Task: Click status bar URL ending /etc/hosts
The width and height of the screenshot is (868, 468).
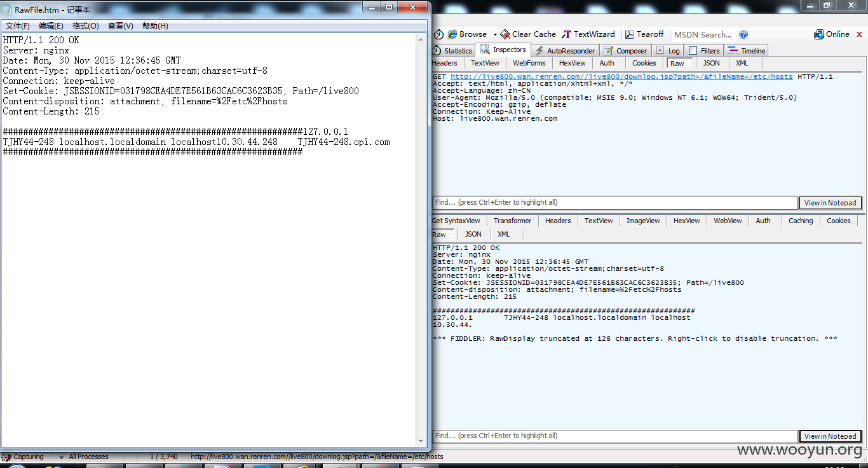Action: 317,457
